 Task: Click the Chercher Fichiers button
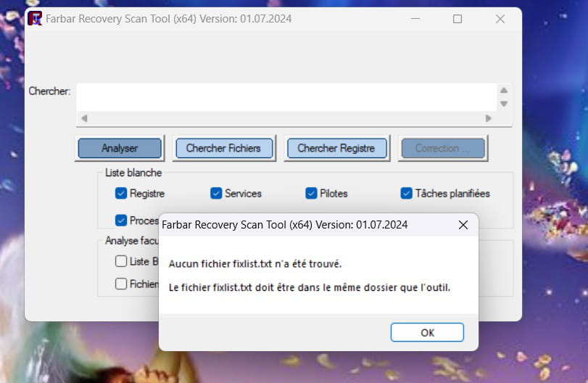coord(223,148)
